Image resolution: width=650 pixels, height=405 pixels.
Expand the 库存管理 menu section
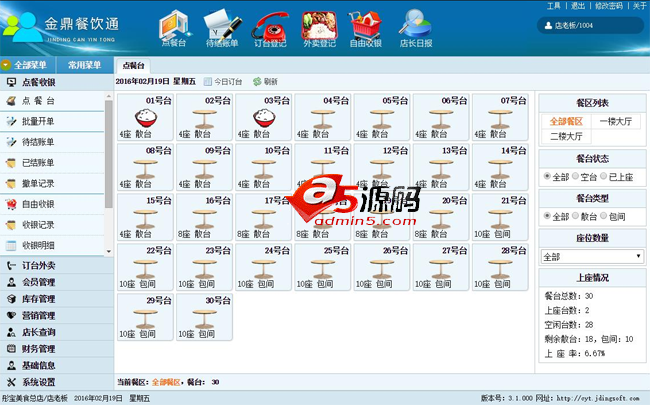[x=57, y=299]
